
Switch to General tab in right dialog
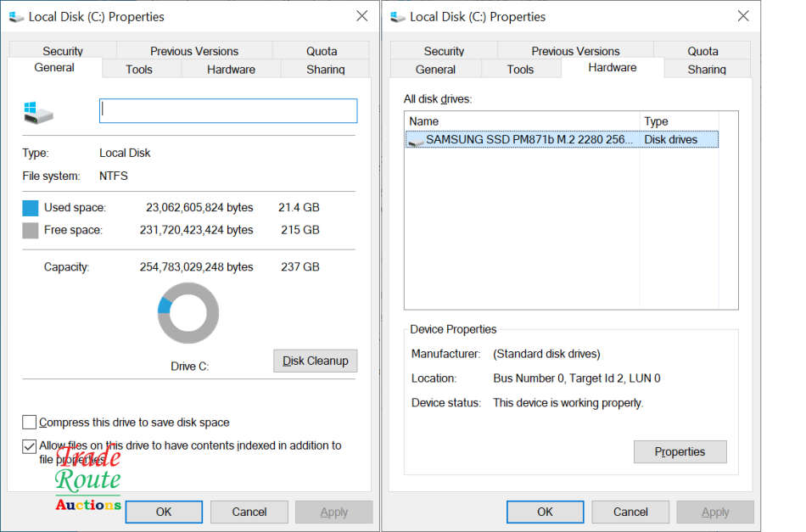tap(436, 70)
